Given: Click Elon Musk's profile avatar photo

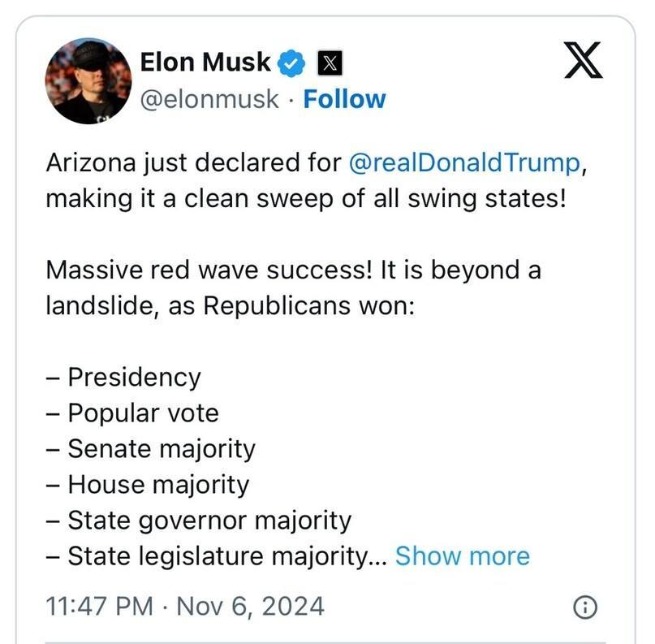Looking at the screenshot, I should click(88, 81).
